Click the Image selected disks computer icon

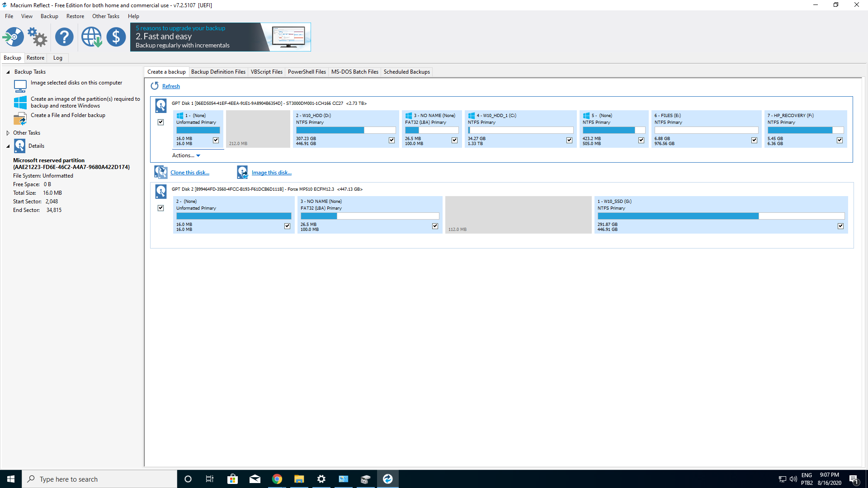[20, 85]
